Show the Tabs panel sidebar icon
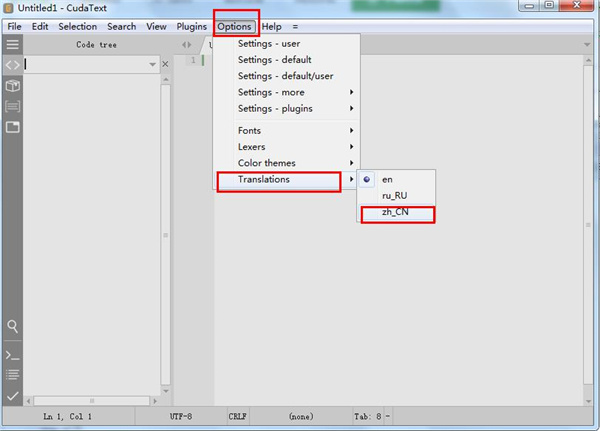 (12, 127)
